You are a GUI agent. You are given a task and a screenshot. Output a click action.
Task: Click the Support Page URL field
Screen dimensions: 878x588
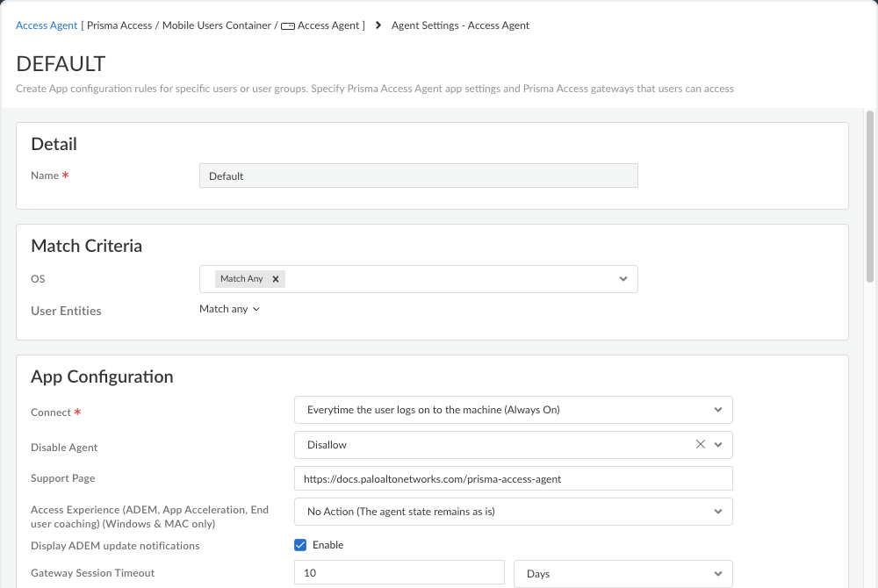pos(514,479)
